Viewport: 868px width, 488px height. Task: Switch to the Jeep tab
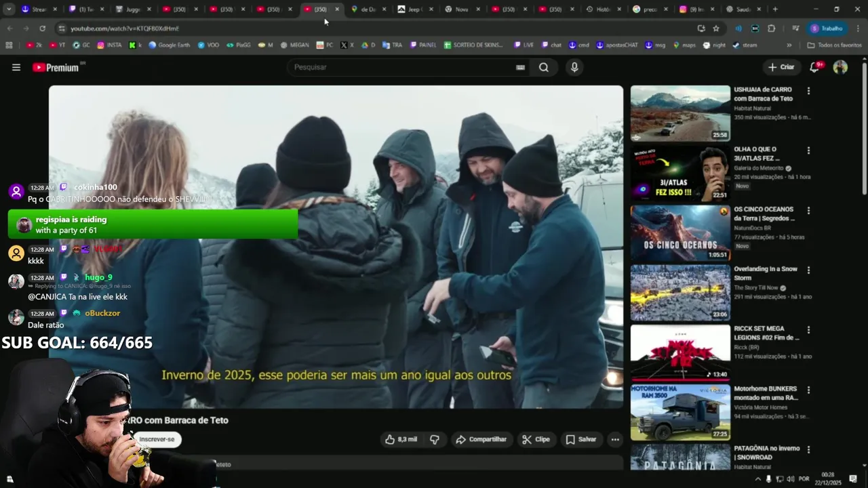coord(415,9)
